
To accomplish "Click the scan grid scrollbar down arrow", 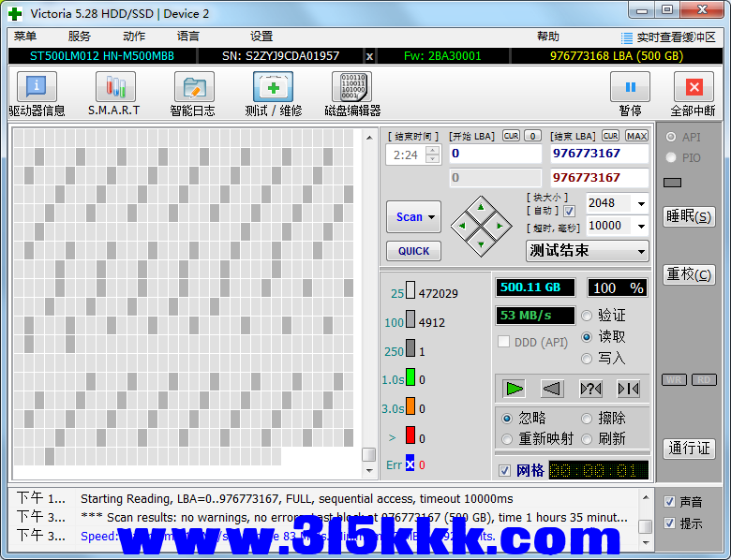I will tap(369, 470).
